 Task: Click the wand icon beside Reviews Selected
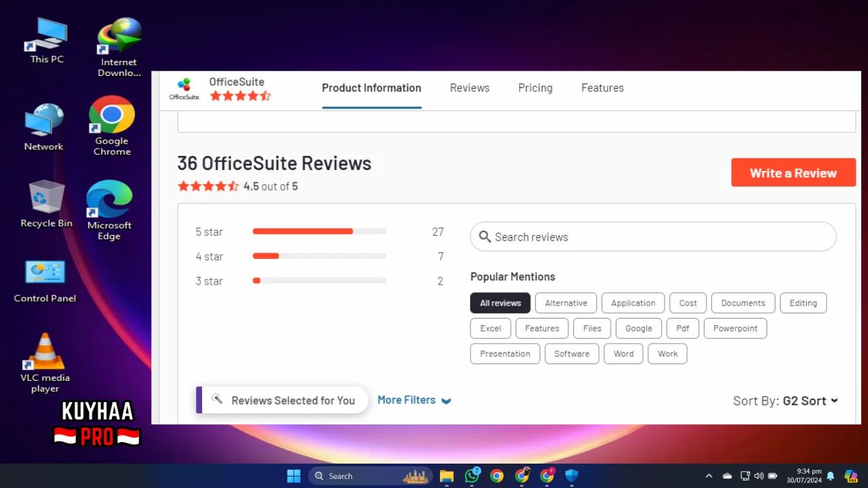pos(217,399)
